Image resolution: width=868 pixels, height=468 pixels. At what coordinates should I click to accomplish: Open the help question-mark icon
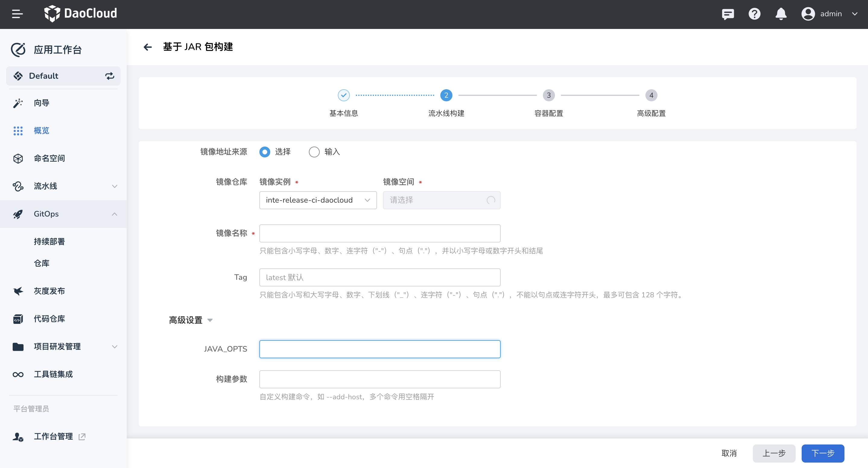pos(754,14)
